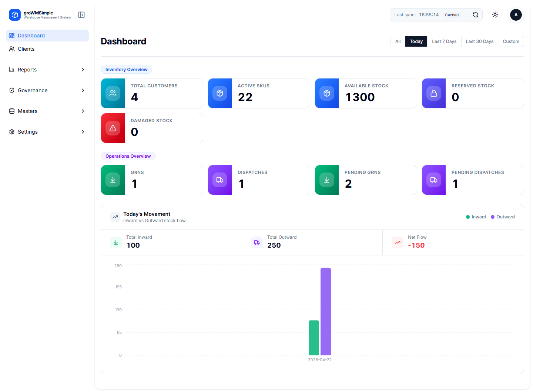The height and width of the screenshot is (392, 533).
Task: Click the Total Customers people icon
Action: point(113,93)
